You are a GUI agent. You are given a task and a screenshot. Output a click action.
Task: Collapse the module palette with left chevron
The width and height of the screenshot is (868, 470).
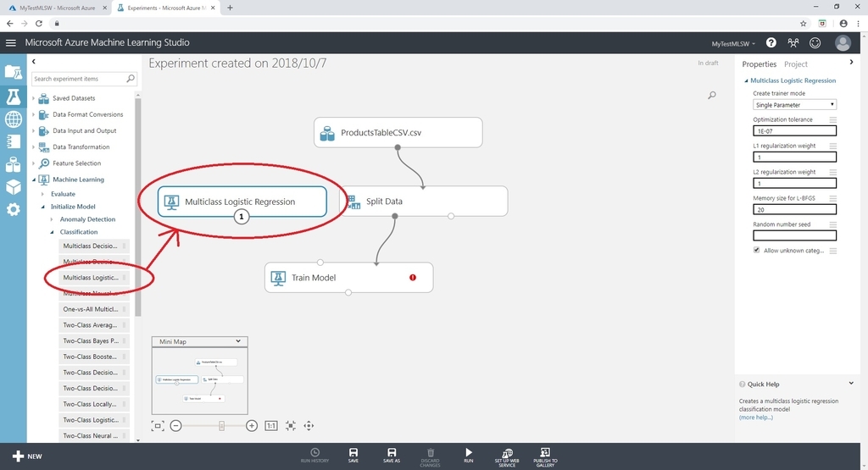[34, 61]
